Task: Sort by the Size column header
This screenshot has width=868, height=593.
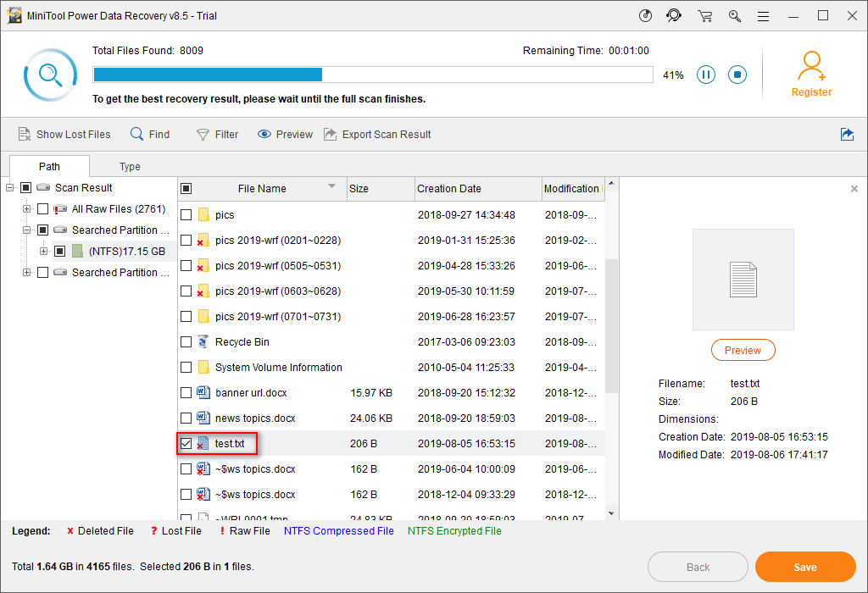Action: (381, 189)
